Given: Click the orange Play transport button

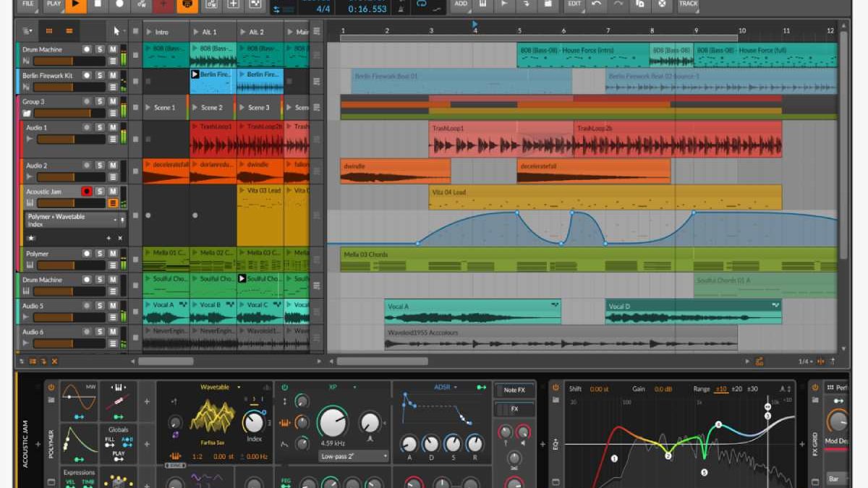Looking at the screenshot, I should [76, 4].
